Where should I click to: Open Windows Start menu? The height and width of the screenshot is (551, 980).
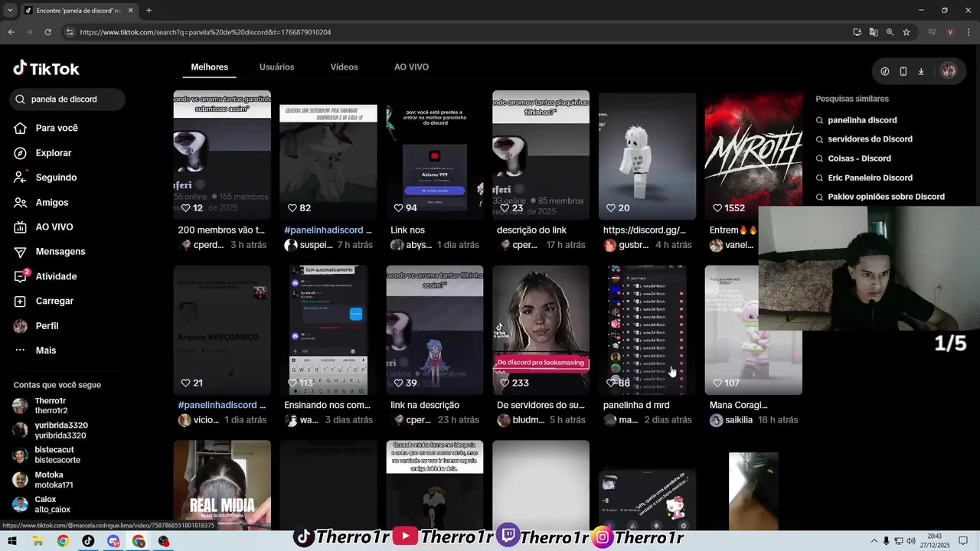click(12, 541)
